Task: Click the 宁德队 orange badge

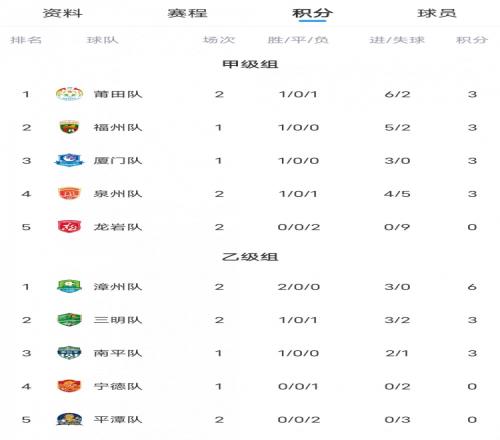Action: pos(69,386)
